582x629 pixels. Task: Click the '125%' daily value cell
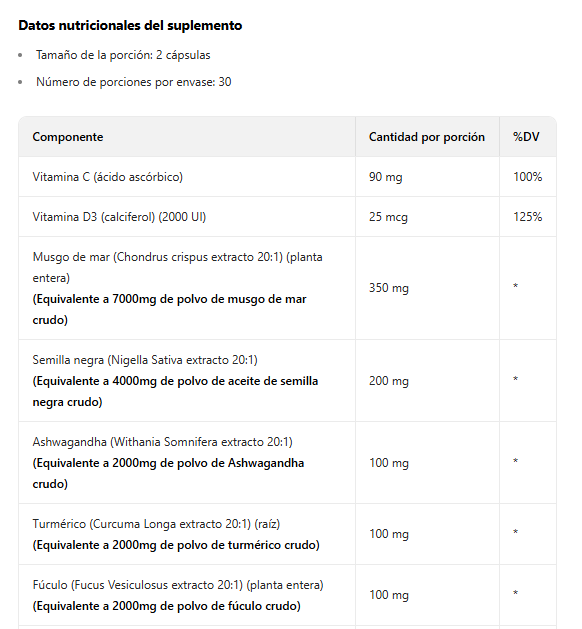pyautogui.click(x=527, y=217)
